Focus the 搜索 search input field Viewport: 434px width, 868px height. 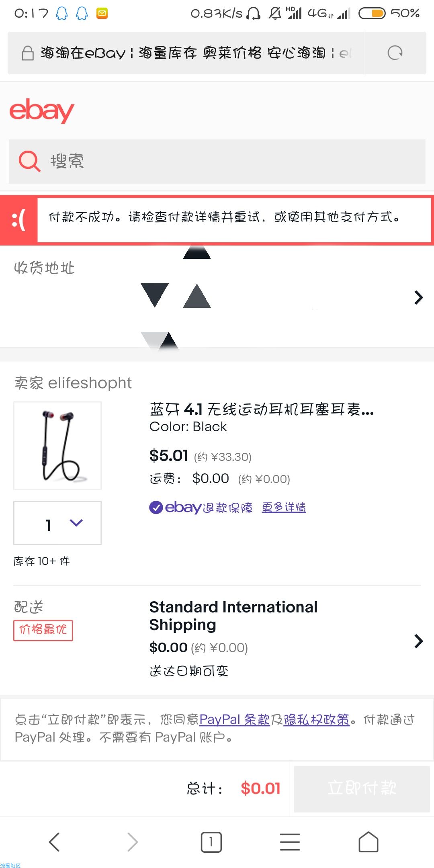pyautogui.click(x=217, y=162)
